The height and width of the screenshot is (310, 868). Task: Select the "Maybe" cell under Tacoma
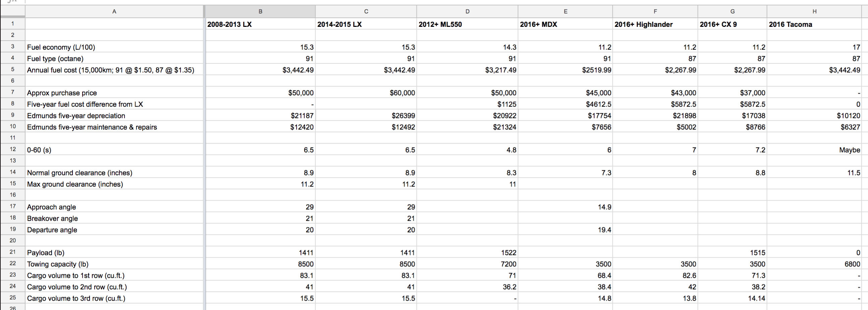(x=814, y=150)
